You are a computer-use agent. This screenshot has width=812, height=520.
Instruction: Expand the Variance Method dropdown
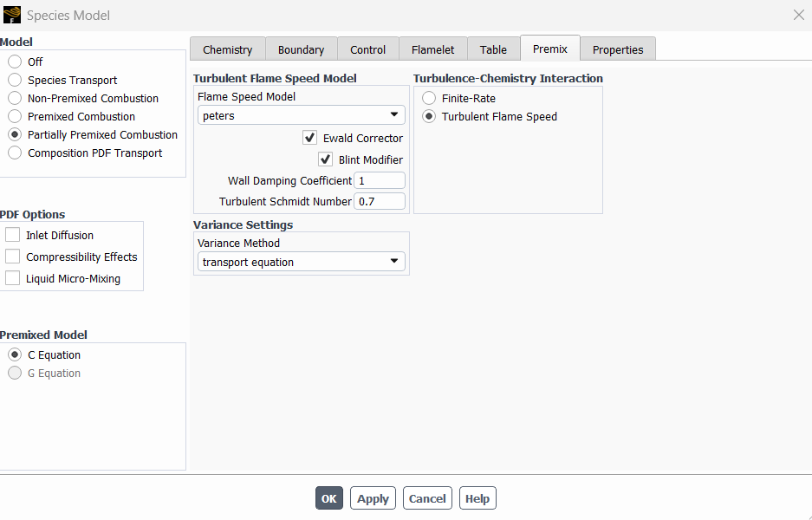[301, 262]
